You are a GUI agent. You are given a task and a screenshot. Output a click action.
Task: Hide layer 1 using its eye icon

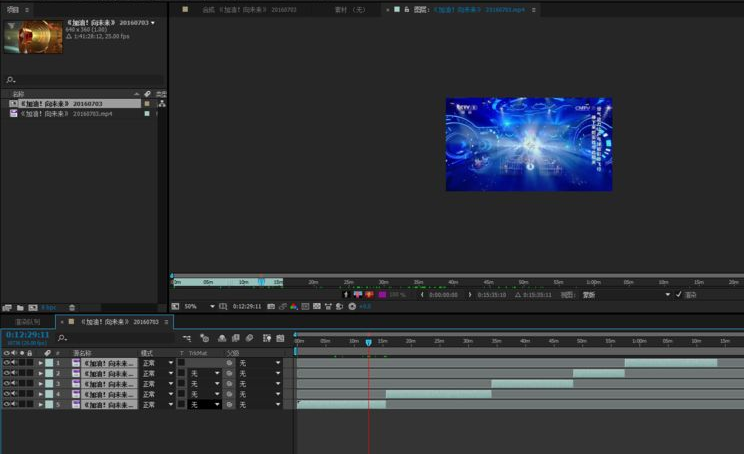pos(7,363)
